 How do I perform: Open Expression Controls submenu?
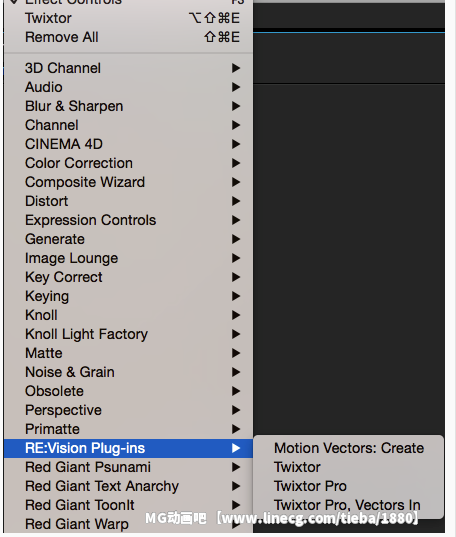coord(128,220)
